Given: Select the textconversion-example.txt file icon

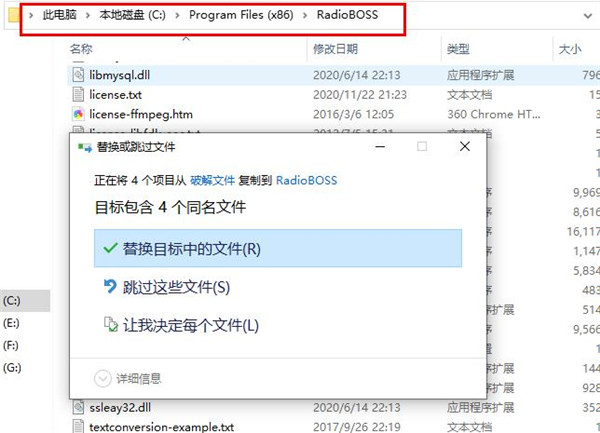Looking at the screenshot, I should (78, 426).
